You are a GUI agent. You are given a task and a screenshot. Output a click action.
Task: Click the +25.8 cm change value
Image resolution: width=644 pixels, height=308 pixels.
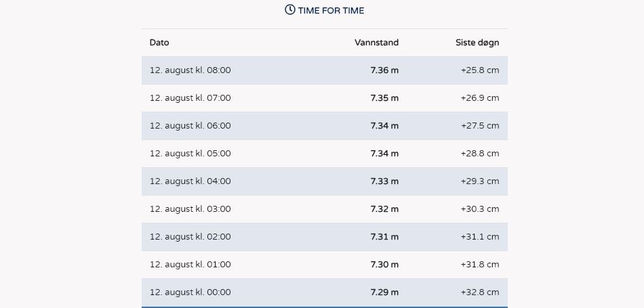[480, 70]
